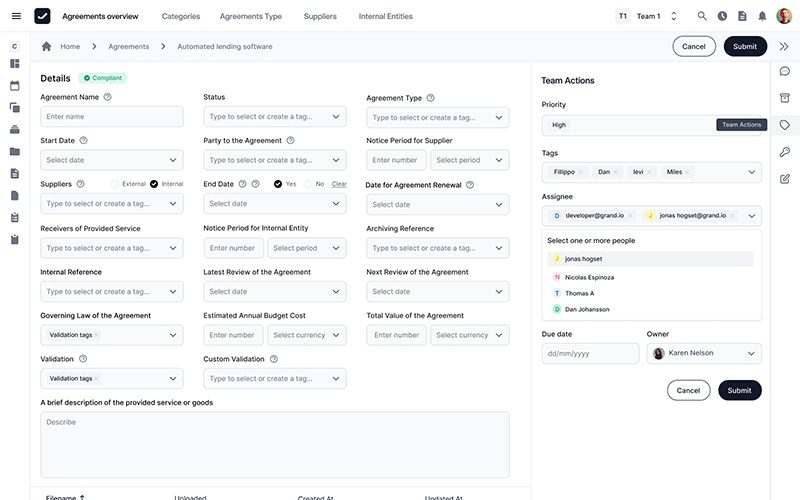Click the C workspace badge in sidebar

[14, 46]
